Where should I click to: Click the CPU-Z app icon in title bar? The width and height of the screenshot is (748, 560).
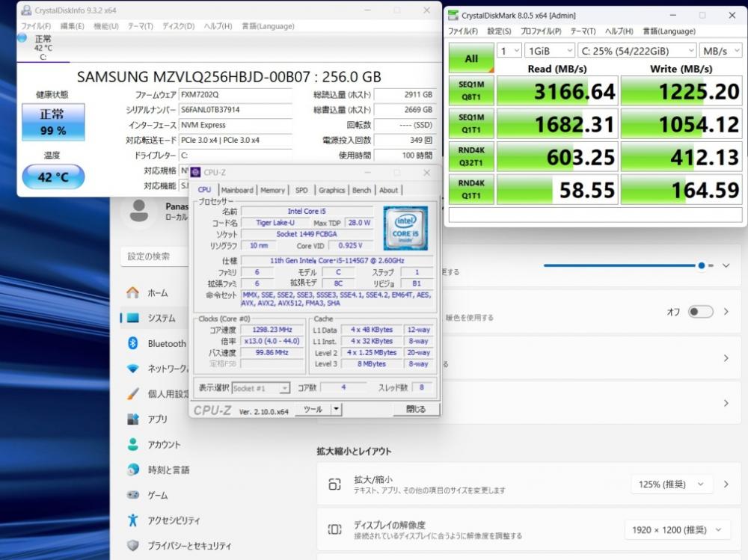(195, 172)
